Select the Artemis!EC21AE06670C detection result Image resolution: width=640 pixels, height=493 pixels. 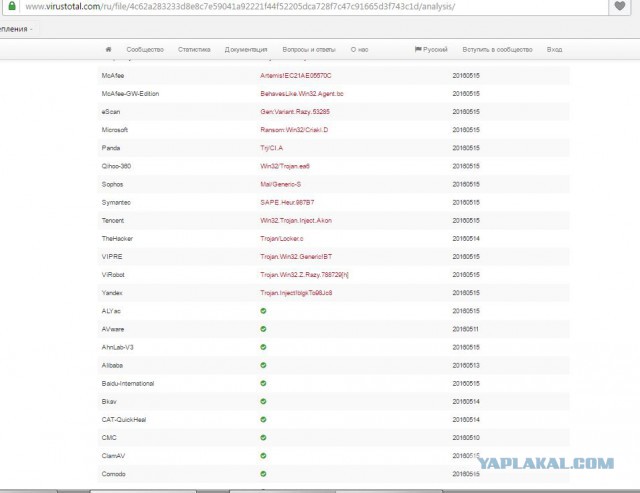pos(296,76)
